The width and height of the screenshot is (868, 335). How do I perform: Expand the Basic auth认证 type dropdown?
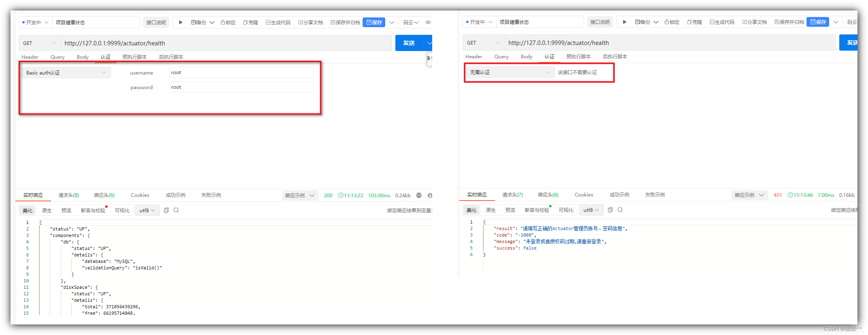66,73
